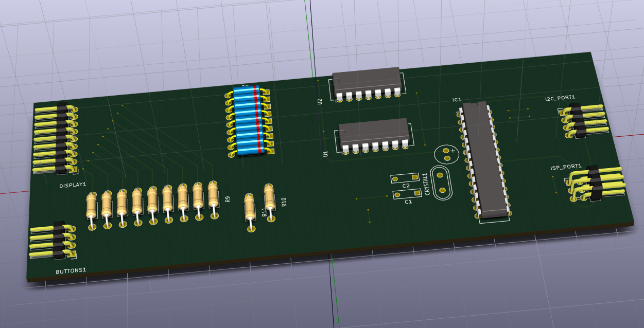
Task: Select the round capacitor footprint marked plus
Action: [x=446, y=154]
